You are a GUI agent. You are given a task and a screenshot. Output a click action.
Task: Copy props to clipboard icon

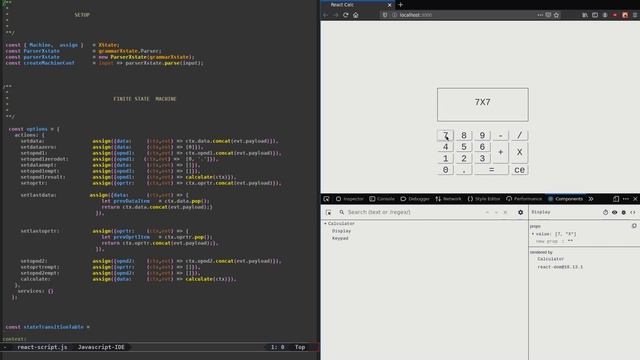634,226
